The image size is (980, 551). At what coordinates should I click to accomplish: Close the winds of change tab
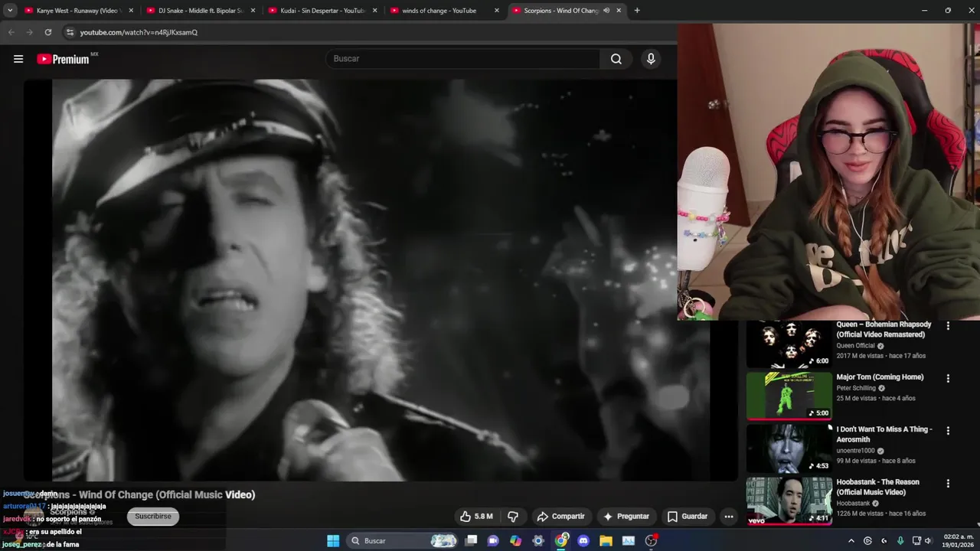tap(497, 11)
